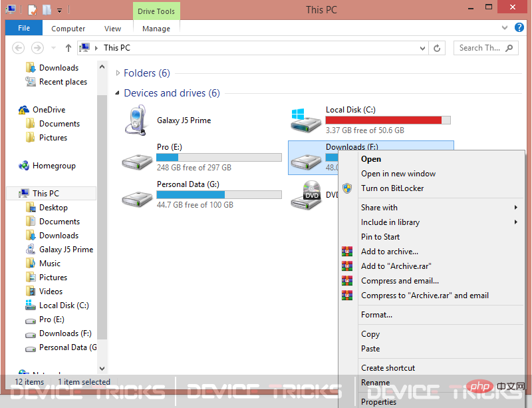This screenshot has height=408, width=532.
Task: Click the OneDrive cloud icon in sidebar
Action: (x=24, y=110)
